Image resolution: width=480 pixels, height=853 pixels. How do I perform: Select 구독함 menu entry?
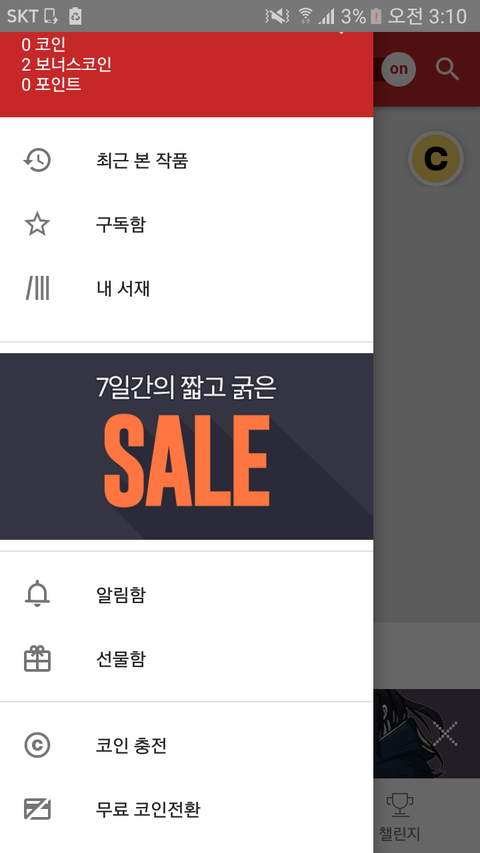187,224
